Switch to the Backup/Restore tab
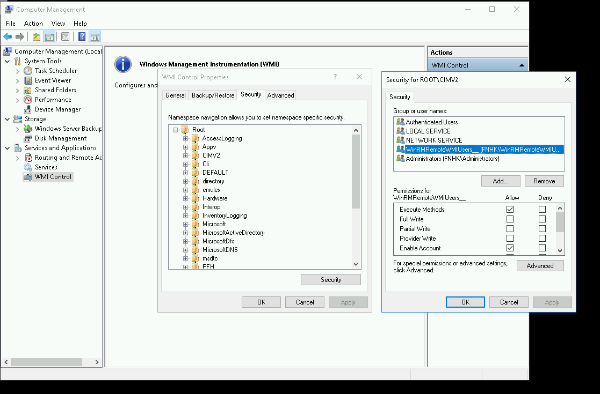The height and width of the screenshot is (394, 600). pyautogui.click(x=212, y=95)
